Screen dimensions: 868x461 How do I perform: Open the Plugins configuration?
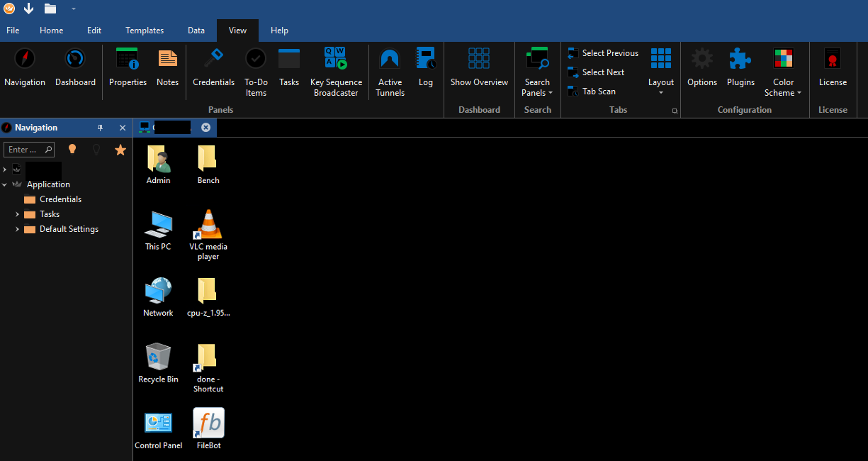tap(740, 68)
